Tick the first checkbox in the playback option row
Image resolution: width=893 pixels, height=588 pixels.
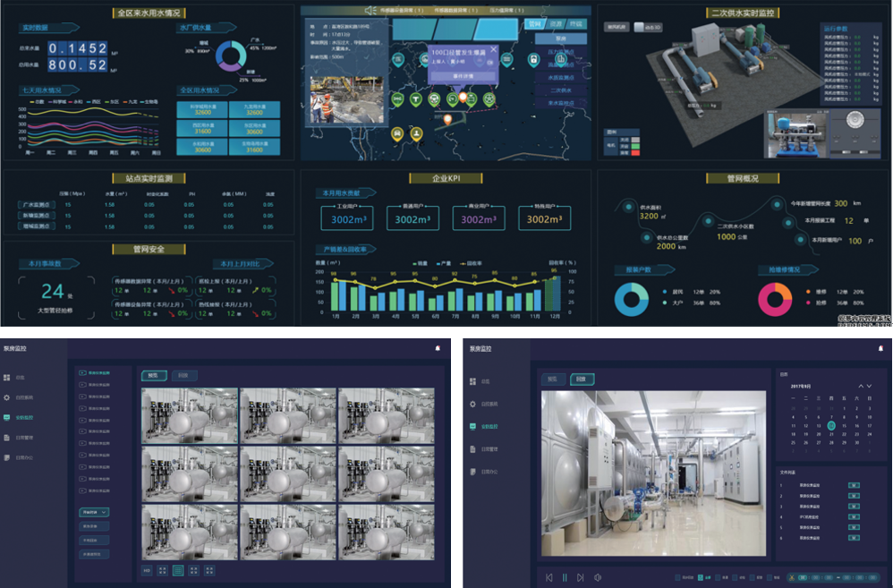coord(676,578)
